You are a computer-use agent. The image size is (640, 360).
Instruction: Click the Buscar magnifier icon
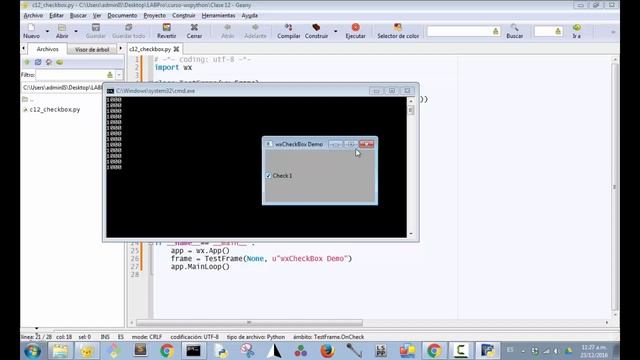(514, 28)
